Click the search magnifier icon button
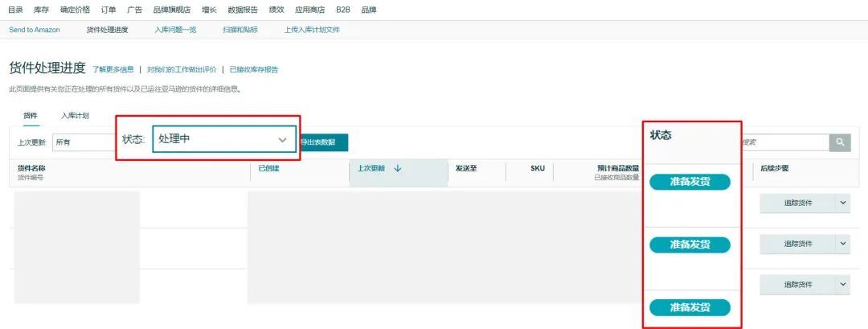 point(839,142)
